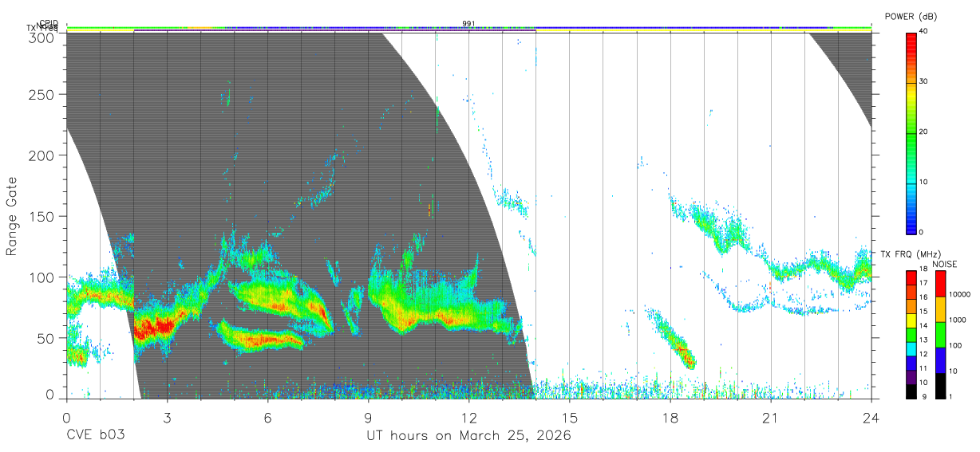Viewport: 980px width, 452px height.
Task: Click the '30' label on the POWER scale
Action: [923, 82]
